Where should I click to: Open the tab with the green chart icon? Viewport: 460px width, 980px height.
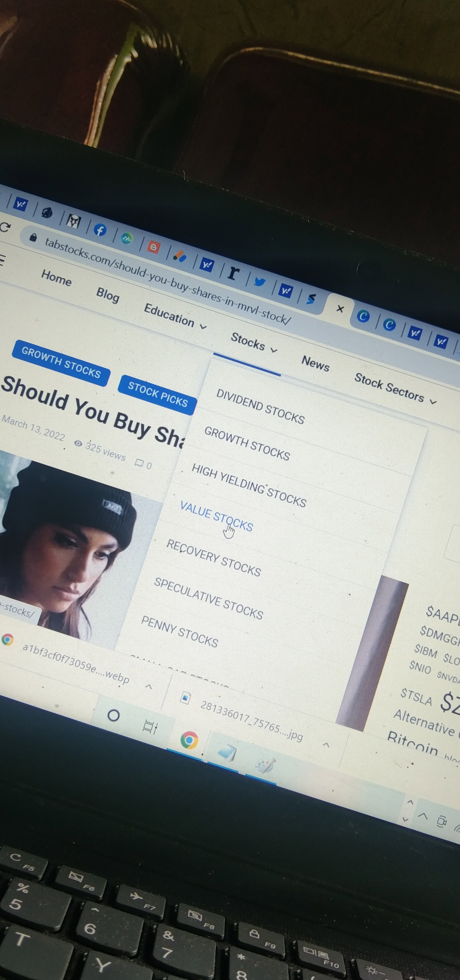click(127, 239)
